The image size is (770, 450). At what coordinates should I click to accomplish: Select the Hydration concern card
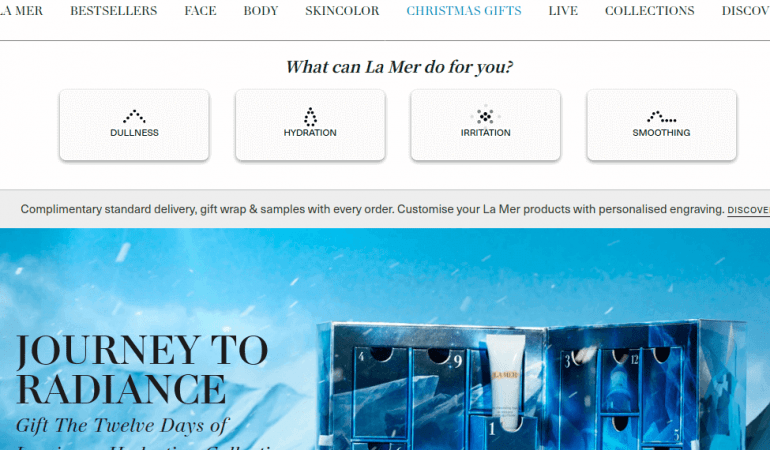point(310,125)
